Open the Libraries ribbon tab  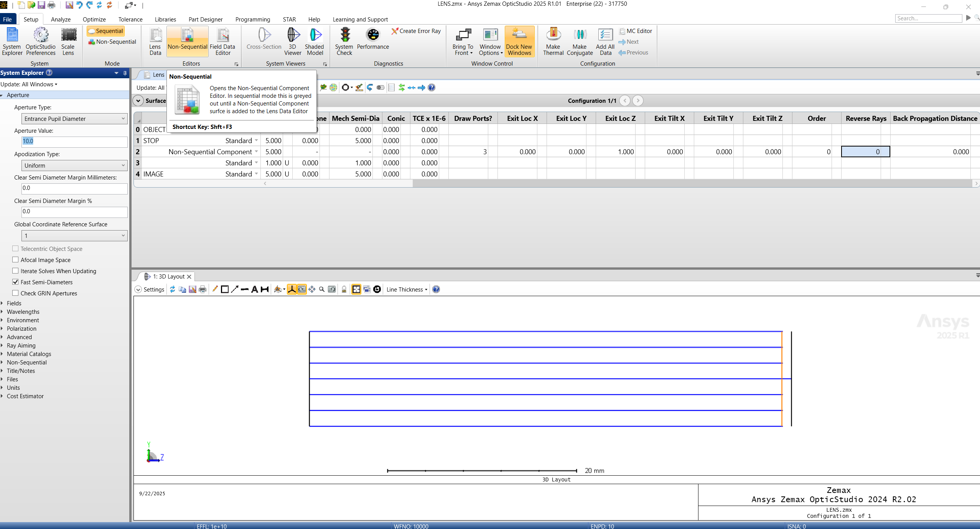[x=165, y=19]
